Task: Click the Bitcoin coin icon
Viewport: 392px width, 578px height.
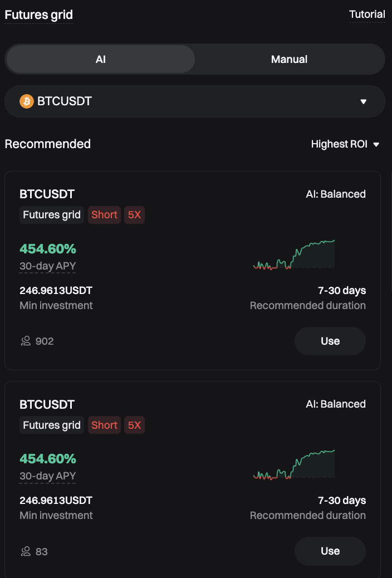Action: (x=26, y=101)
